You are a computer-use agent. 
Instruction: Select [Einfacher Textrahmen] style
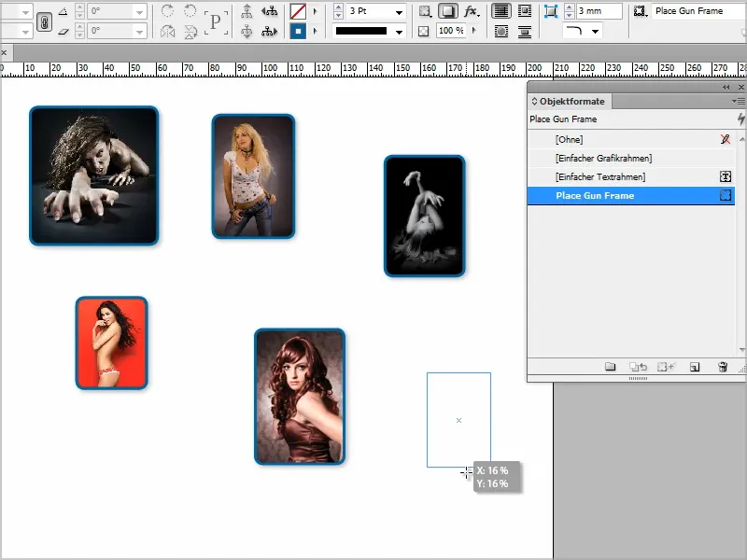click(x=631, y=176)
